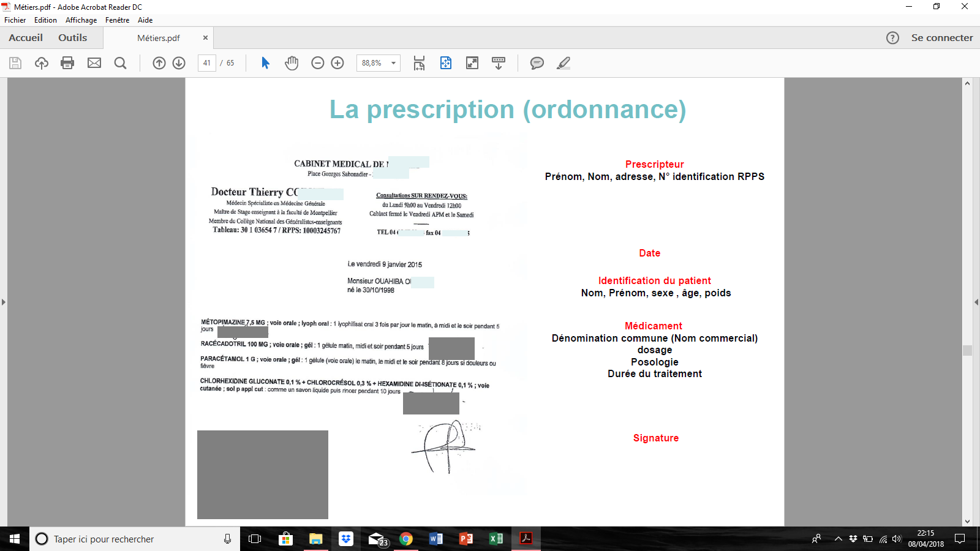980x551 pixels.
Task: Activate the Highlight text pen tool
Action: pos(563,63)
